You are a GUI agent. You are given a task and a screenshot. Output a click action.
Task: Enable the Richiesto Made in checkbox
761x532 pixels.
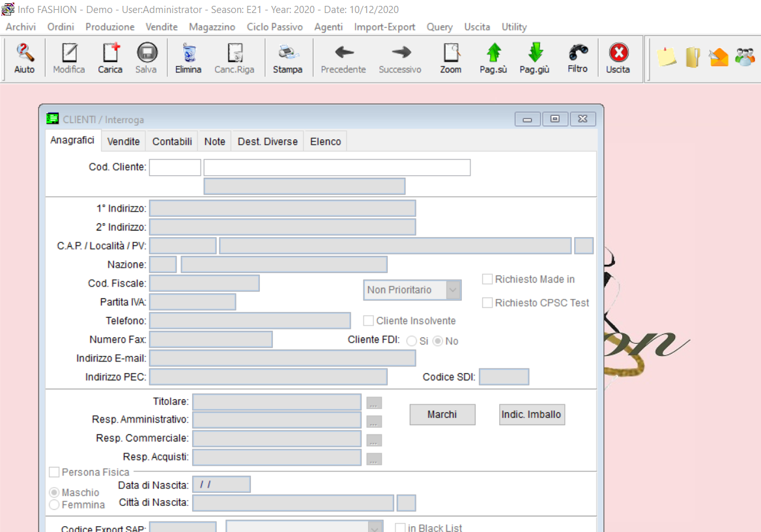(x=487, y=279)
